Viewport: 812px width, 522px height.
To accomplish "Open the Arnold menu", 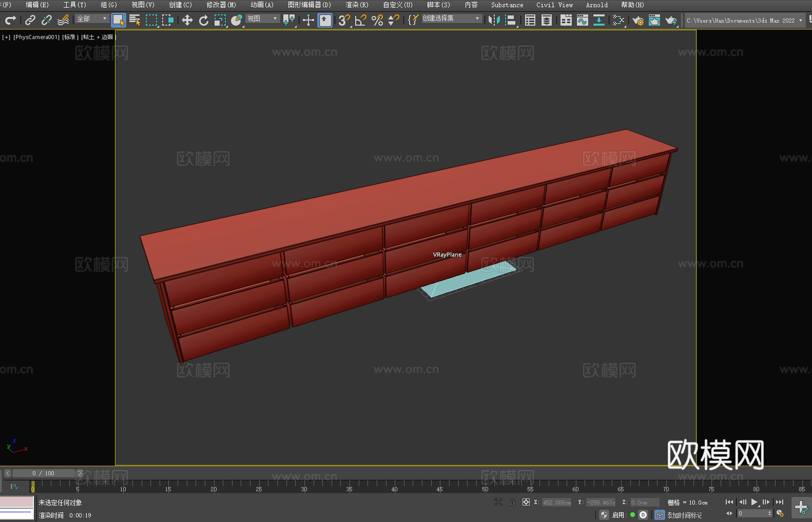I will (x=596, y=5).
